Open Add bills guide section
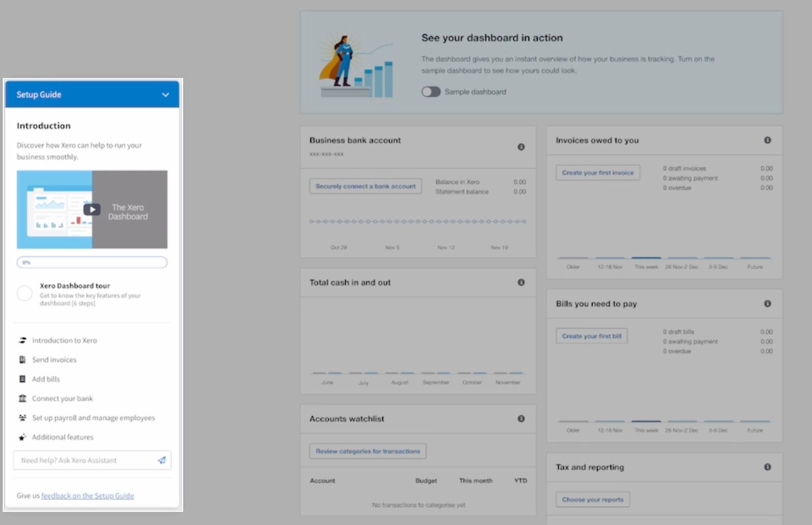The image size is (812, 525). [46, 379]
